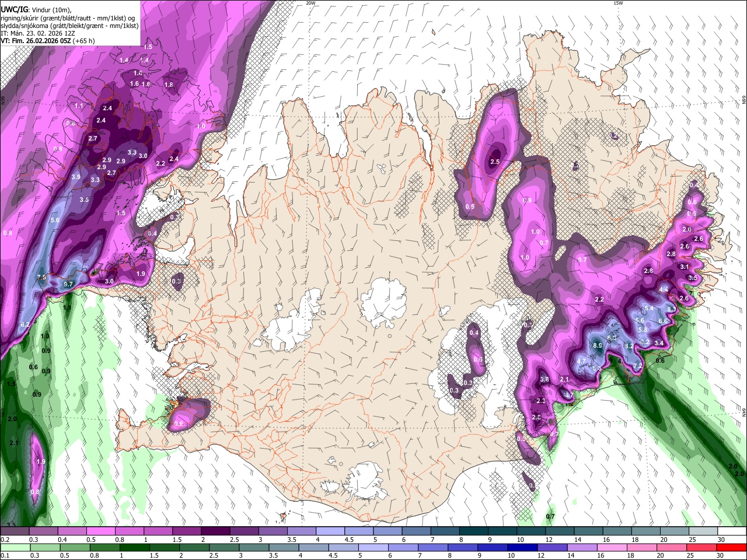747x560 pixels.
Task: Click the '7.9' precipitation value on map
Action: 41,277
